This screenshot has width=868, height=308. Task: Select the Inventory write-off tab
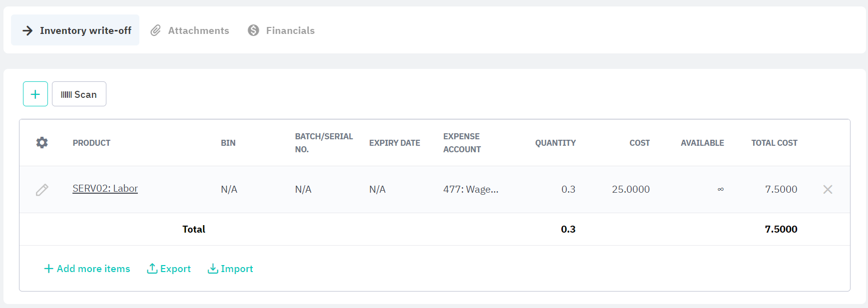click(75, 30)
